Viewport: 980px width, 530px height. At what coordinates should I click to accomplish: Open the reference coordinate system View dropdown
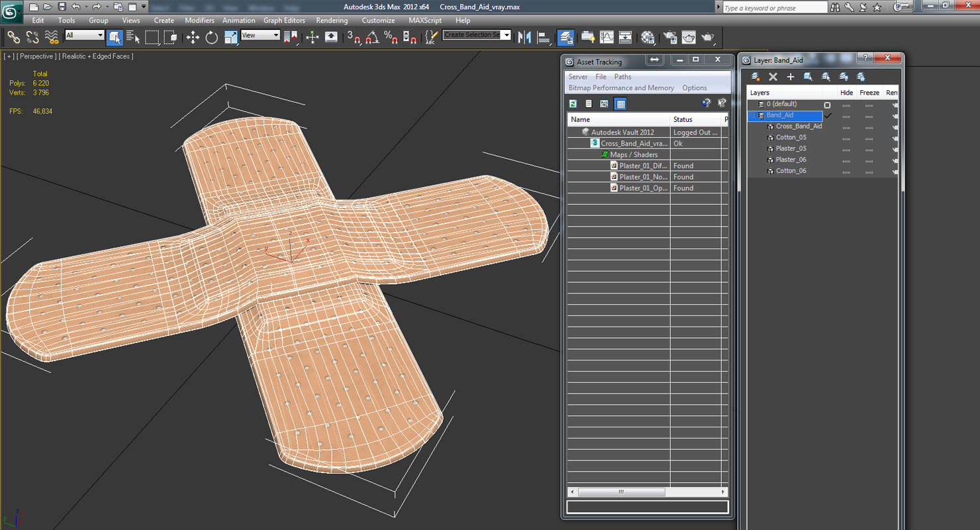(x=260, y=35)
